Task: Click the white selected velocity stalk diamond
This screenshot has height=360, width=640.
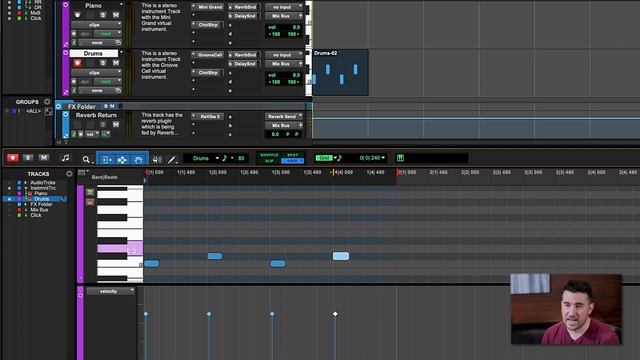Action: tap(335, 314)
